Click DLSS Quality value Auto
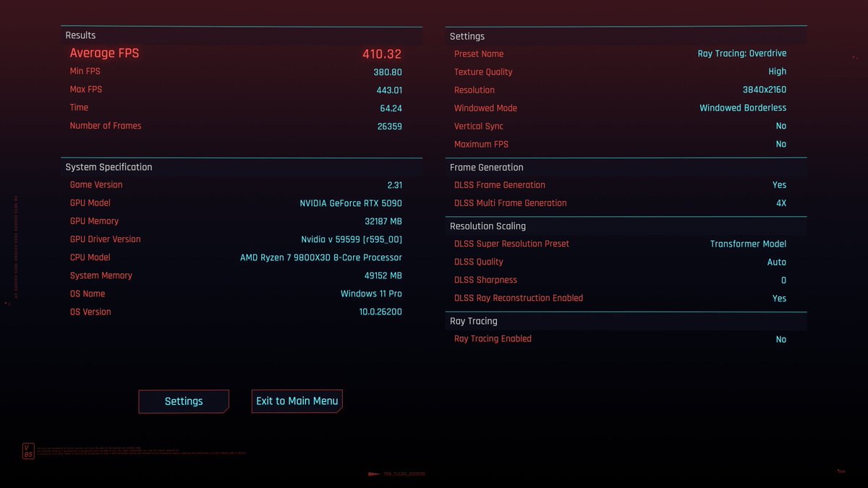 coord(777,262)
